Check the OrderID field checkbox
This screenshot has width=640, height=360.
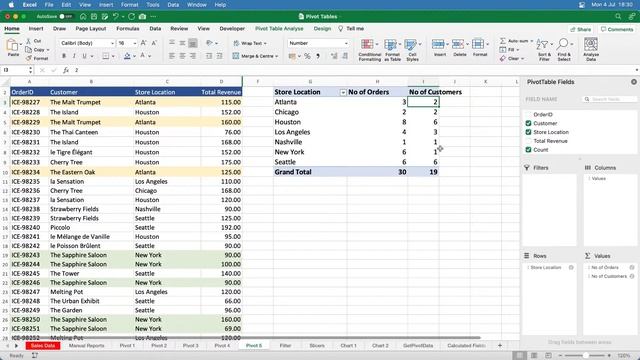[528, 114]
